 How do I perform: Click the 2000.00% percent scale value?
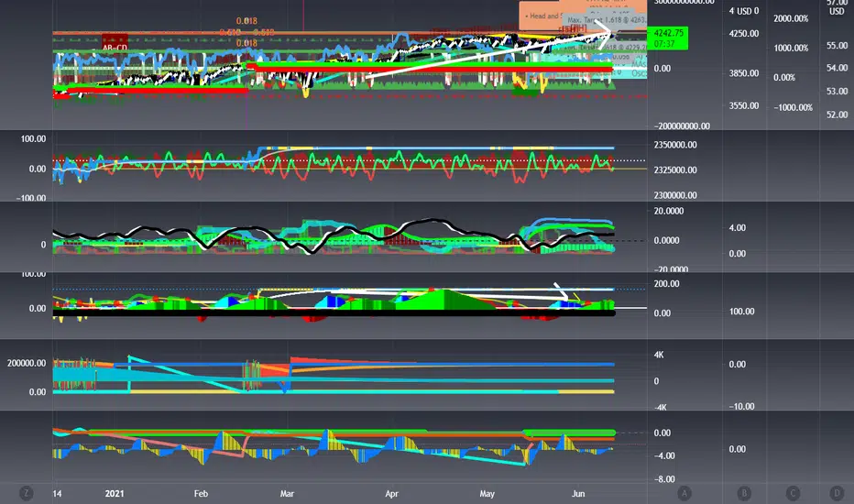(x=791, y=18)
